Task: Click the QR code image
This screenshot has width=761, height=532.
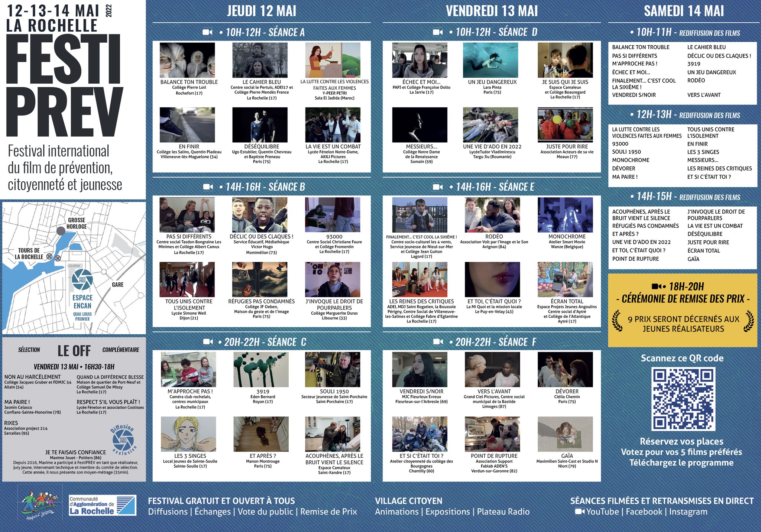Action: pos(683,399)
